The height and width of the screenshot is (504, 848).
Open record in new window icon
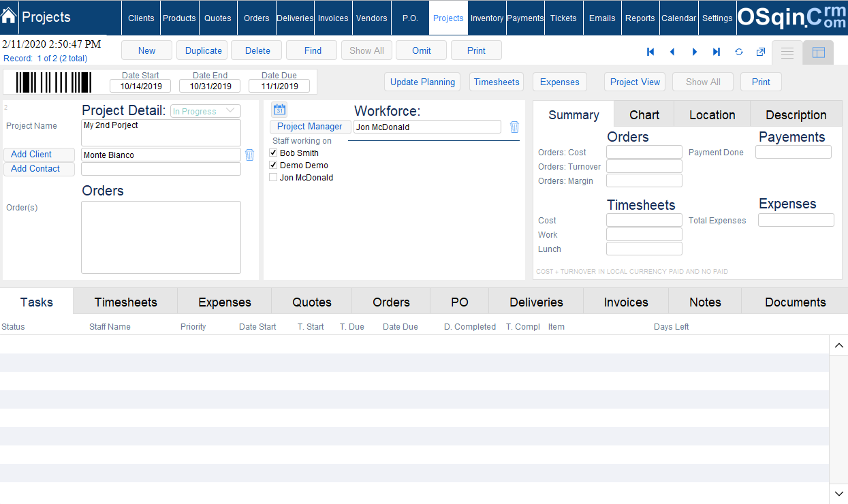coord(761,52)
